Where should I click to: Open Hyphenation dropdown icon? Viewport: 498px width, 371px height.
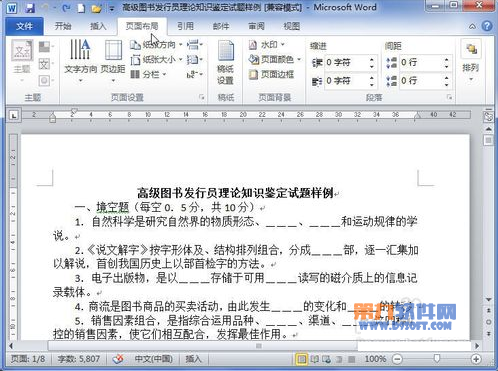195,74
